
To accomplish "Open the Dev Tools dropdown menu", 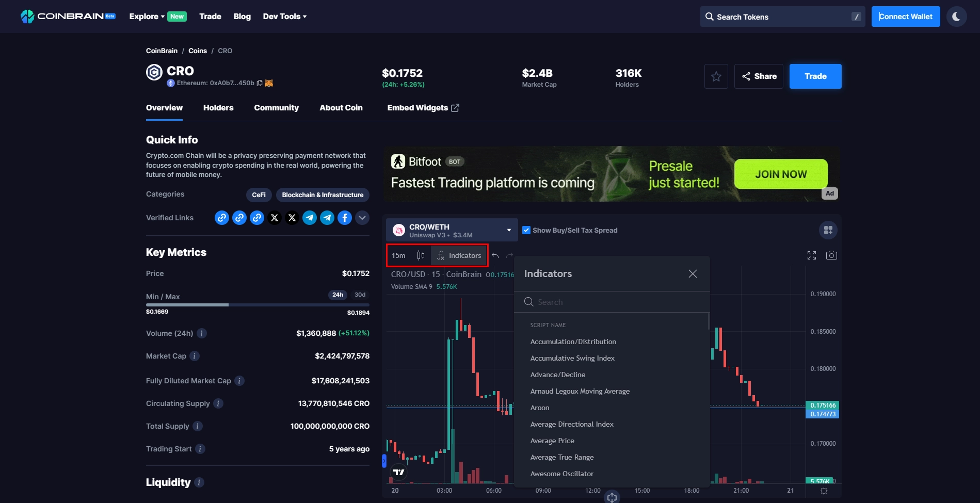I will (285, 17).
